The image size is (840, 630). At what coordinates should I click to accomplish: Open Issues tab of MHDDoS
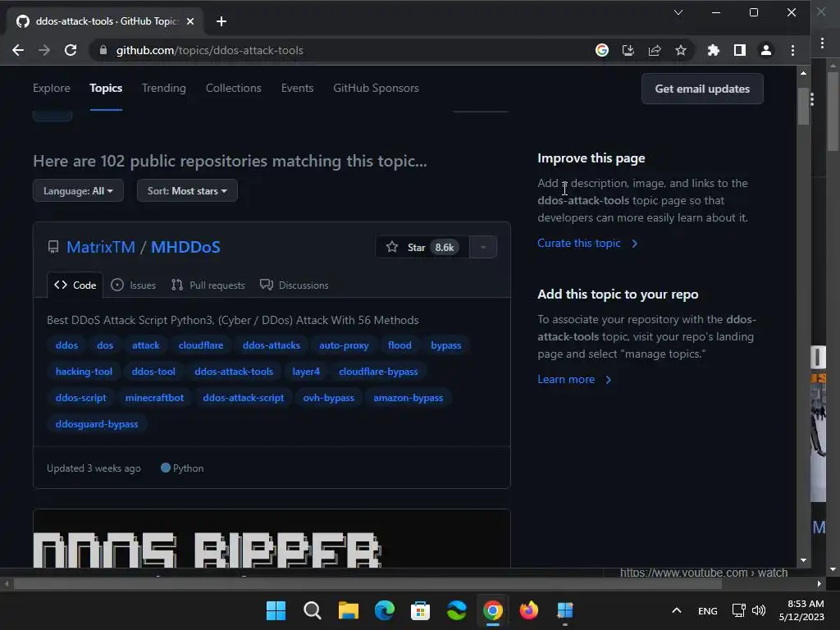point(134,285)
